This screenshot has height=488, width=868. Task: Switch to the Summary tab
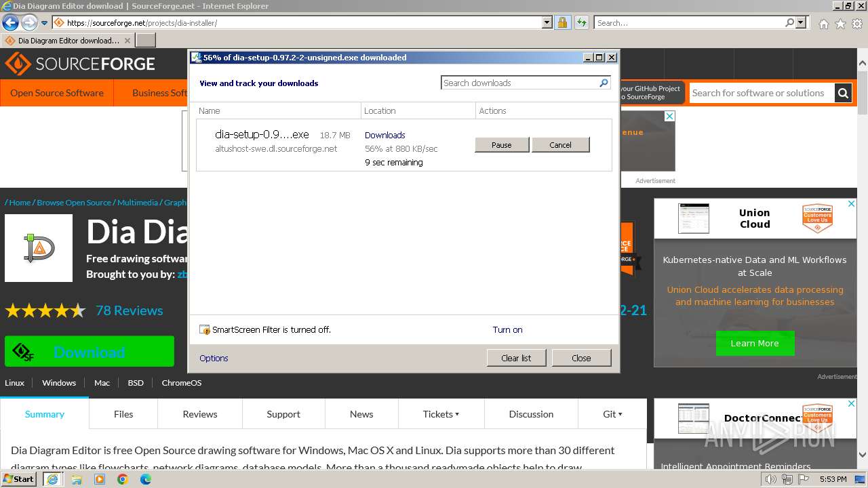pyautogui.click(x=45, y=413)
